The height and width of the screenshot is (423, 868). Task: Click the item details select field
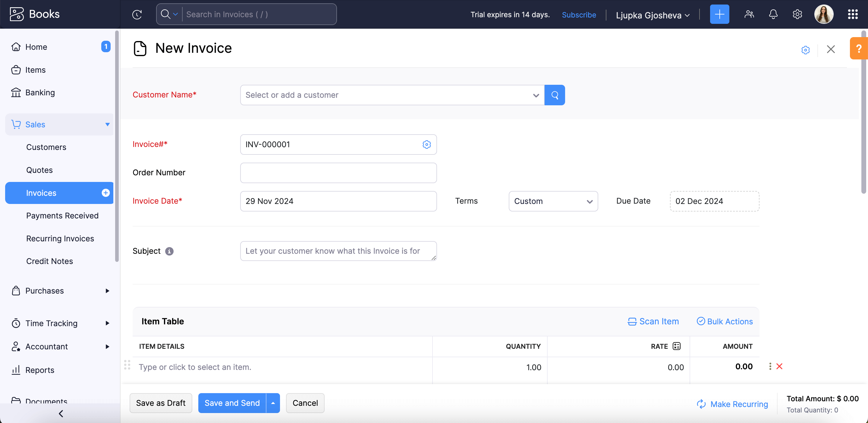tap(282, 367)
